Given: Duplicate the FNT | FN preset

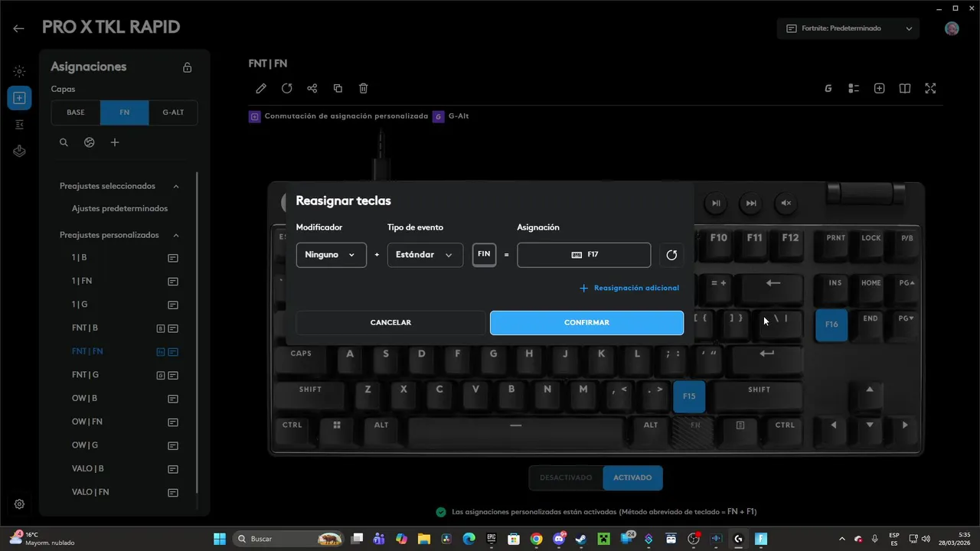Looking at the screenshot, I should (338, 89).
